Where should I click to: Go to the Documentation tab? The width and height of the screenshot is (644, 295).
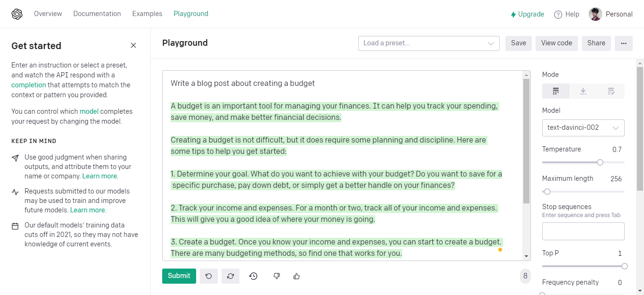(97, 14)
